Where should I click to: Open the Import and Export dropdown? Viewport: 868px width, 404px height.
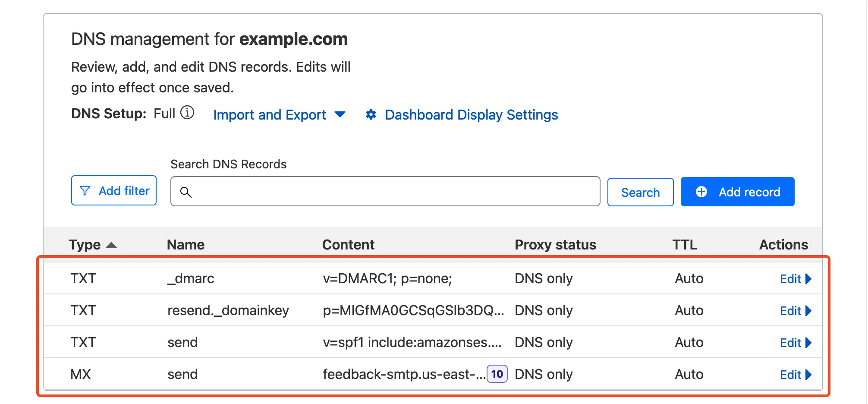pos(280,114)
